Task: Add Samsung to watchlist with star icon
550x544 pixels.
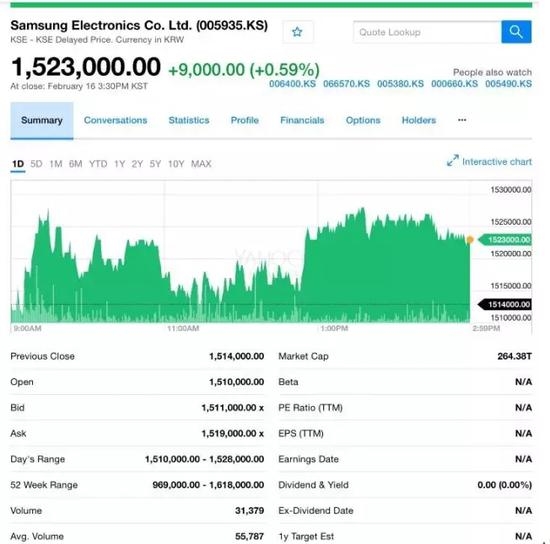Action: point(297,32)
